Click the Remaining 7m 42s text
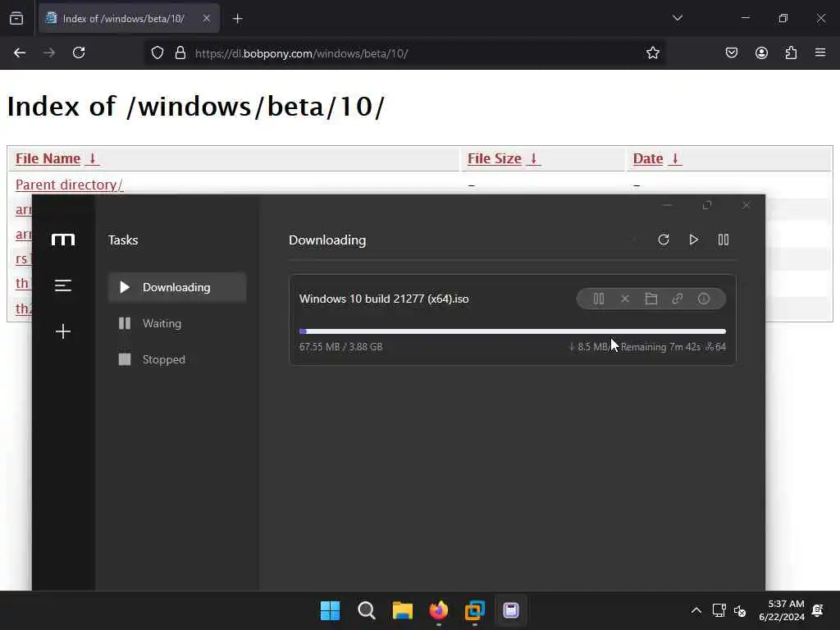Screen dimensions: 840x630 pyautogui.click(x=660, y=347)
